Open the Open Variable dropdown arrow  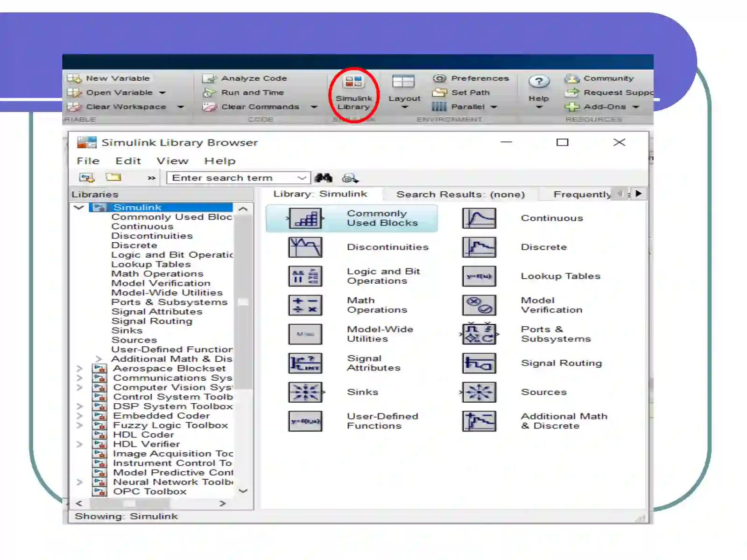162,93
